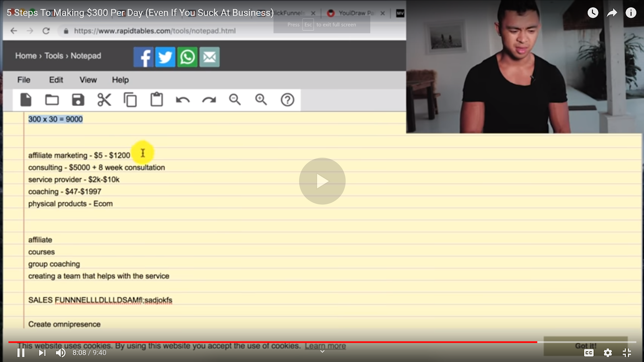Seek on the red video progress bar
This screenshot has height=362, width=644.
pos(322,342)
